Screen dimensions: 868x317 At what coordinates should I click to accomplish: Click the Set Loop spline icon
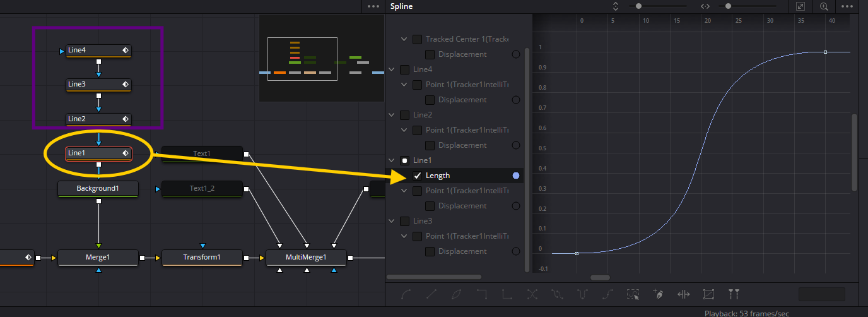pos(557,294)
